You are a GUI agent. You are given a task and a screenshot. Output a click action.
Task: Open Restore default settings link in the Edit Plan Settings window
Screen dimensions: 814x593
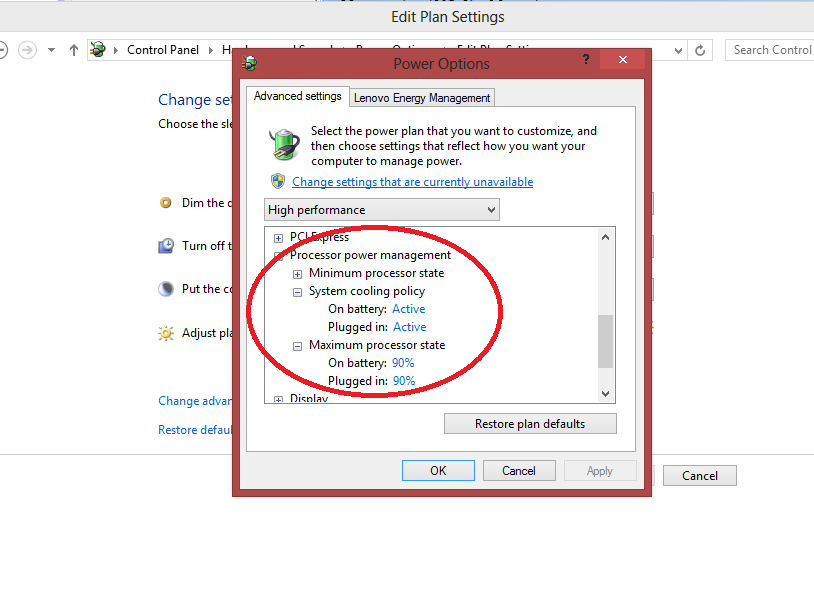pos(195,430)
